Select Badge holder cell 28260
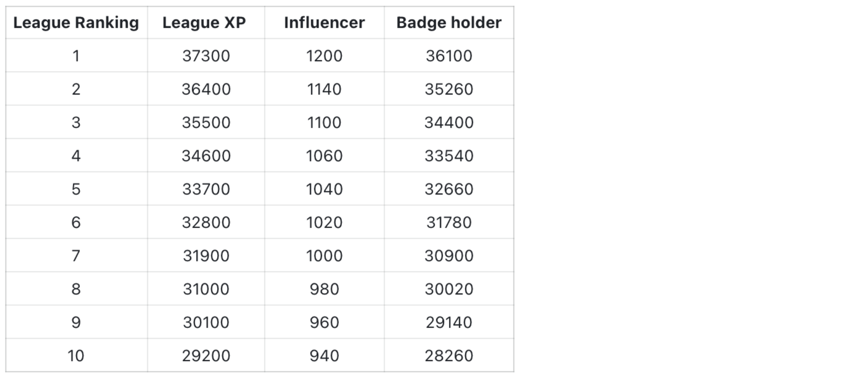This screenshot has width=868, height=378. (449, 355)
